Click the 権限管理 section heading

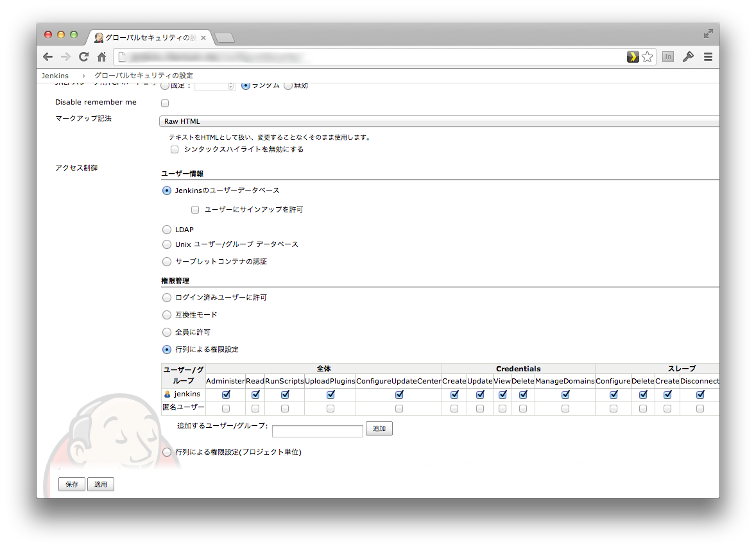click(175, 280)
